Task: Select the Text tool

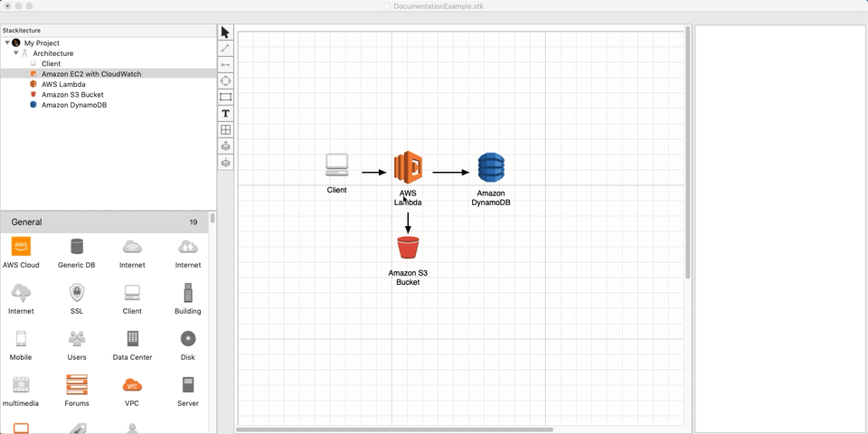Action: click(225, 114)
